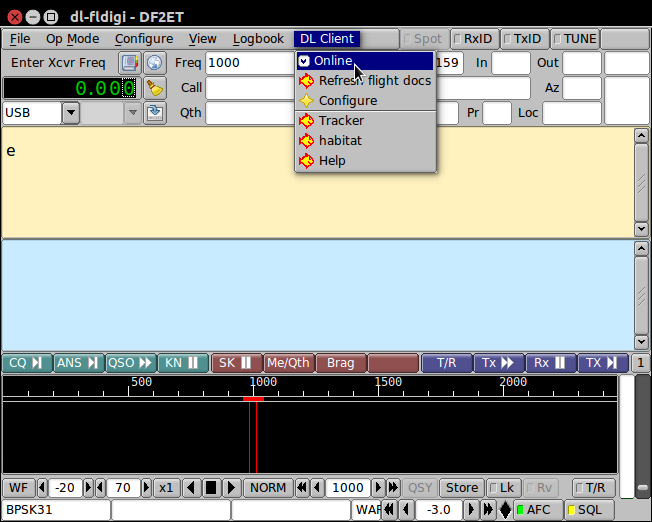The image size is (652, 522).
Task: Choose Refresh flight docs menu entry
Action: click(x=366, y=81)
